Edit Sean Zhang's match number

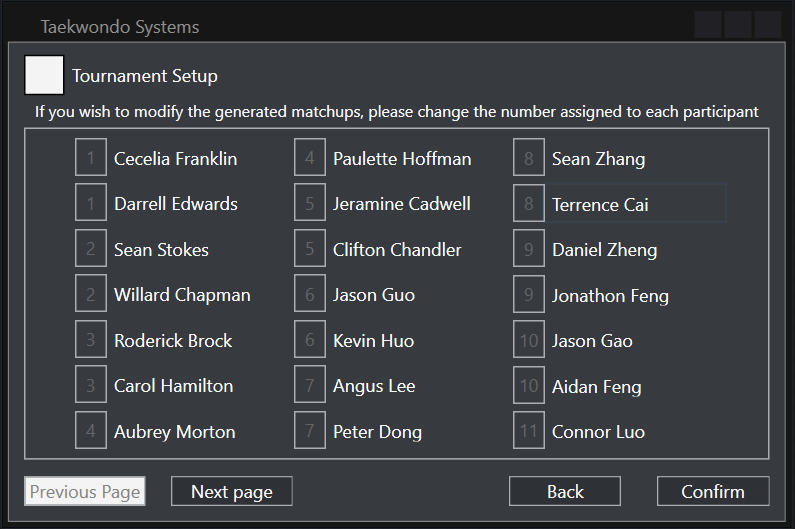[529, 158]
